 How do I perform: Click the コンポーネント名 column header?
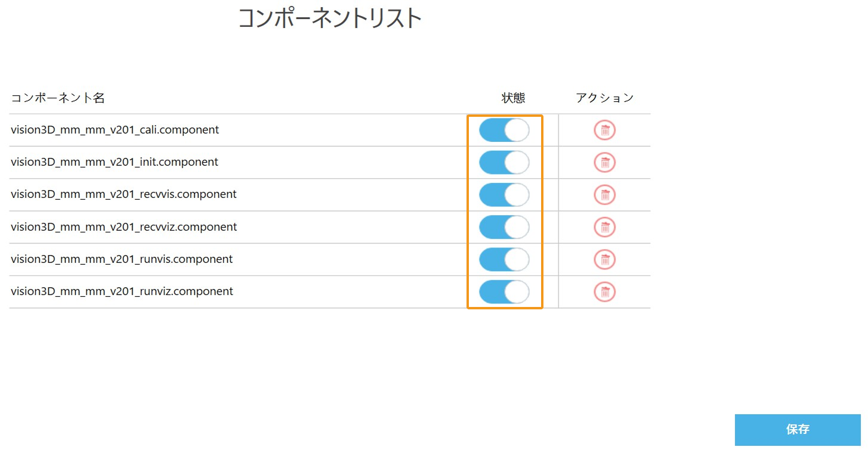pyautogui.click(x=58, y=98)
